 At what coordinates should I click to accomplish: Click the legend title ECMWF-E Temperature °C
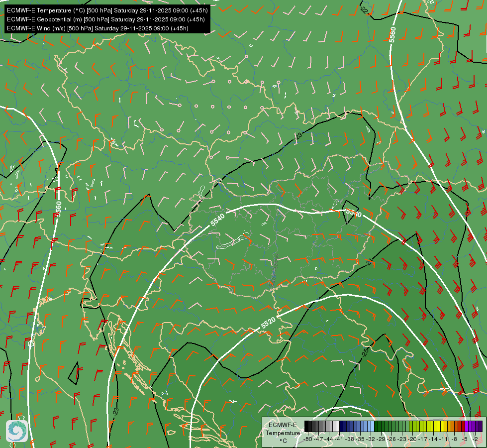point(283,433)
